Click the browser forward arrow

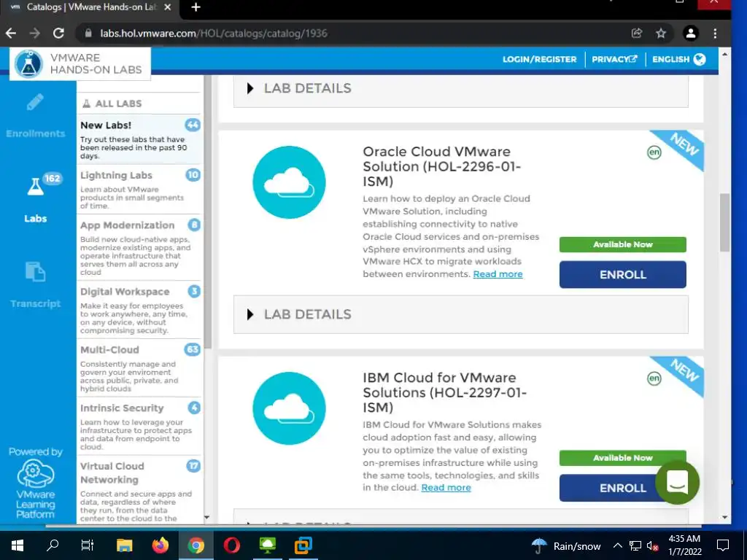pyautogui.click(x=35, y=34)
